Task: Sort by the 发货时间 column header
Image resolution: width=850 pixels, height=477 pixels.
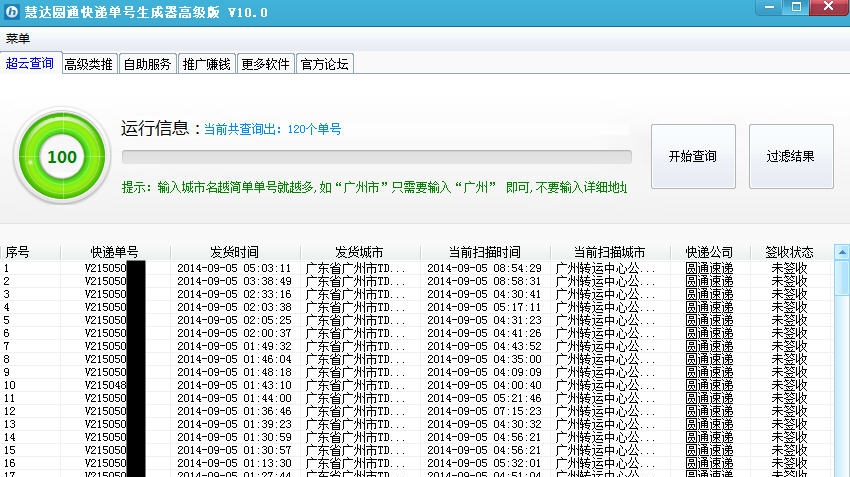Action: tap(234, 252)
